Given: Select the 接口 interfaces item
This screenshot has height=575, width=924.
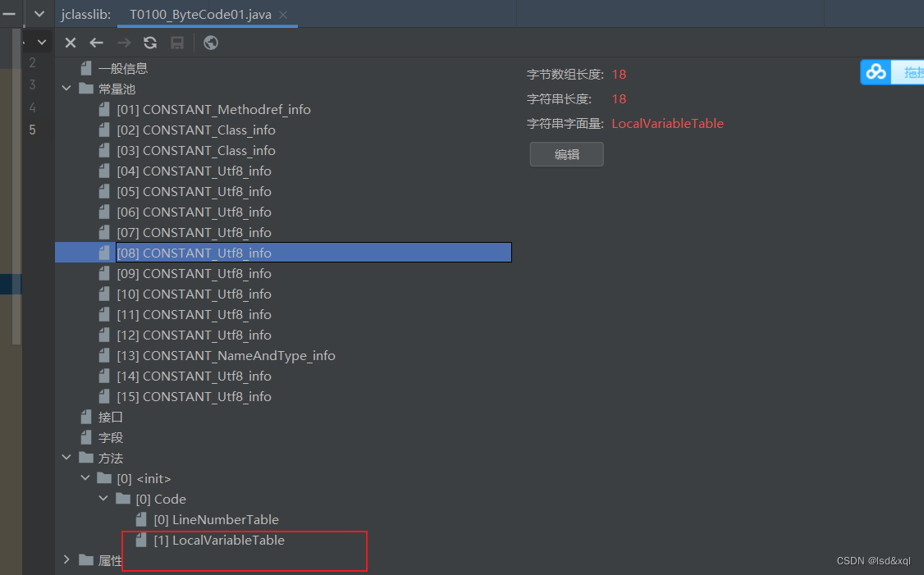Looking at the screenshot, I should (x=110, y=418).
